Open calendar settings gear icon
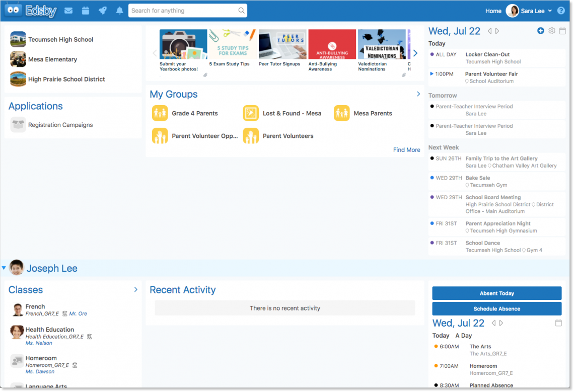The image size is (574, 392). [552, 31]
